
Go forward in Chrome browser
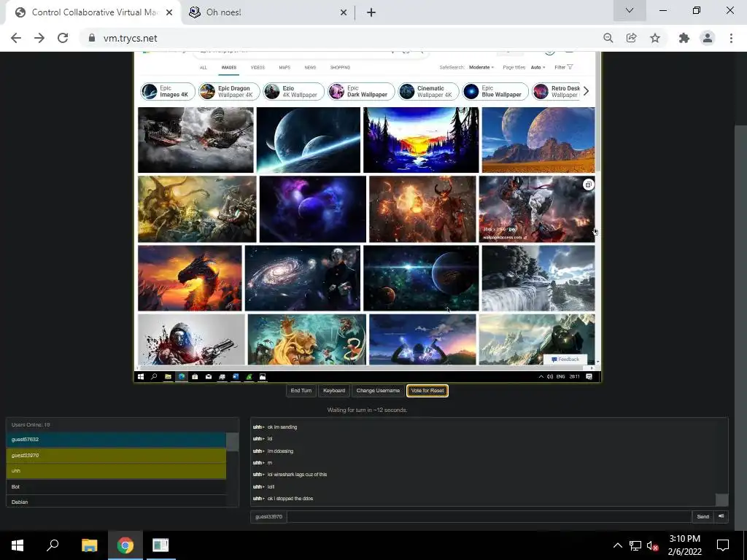click(39, 38)
